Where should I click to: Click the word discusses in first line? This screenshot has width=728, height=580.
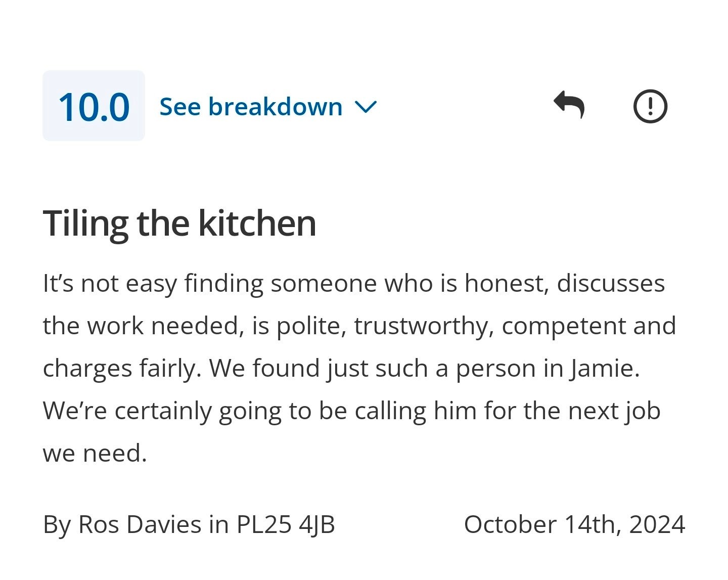(x=611, y=283)
